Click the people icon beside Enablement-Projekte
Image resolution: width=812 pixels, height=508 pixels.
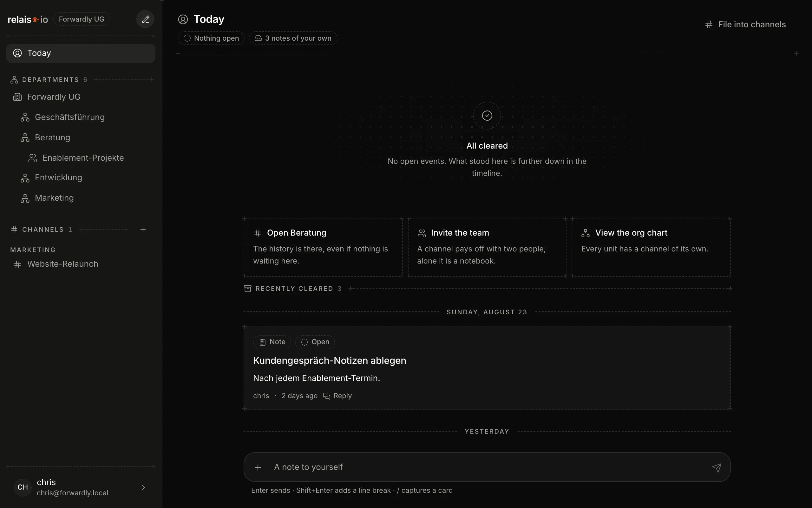click(33, 157)
